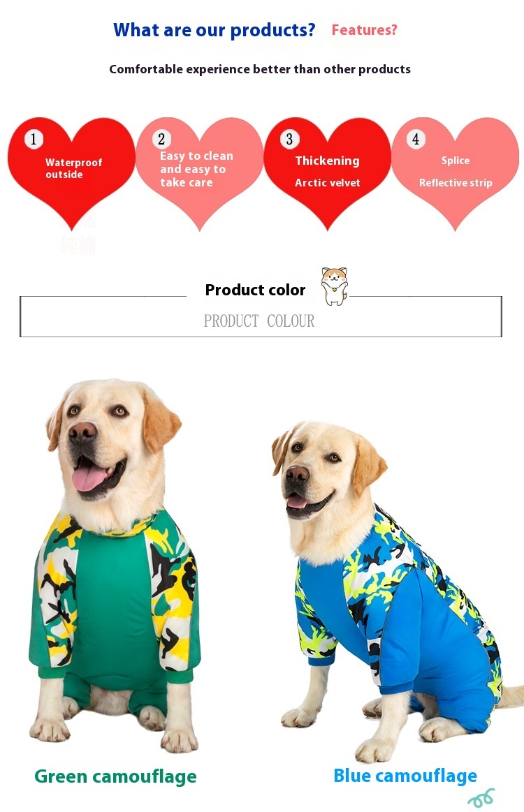Click the Product color heading
The image size is (524, 812).
click(x=255, y=290)
